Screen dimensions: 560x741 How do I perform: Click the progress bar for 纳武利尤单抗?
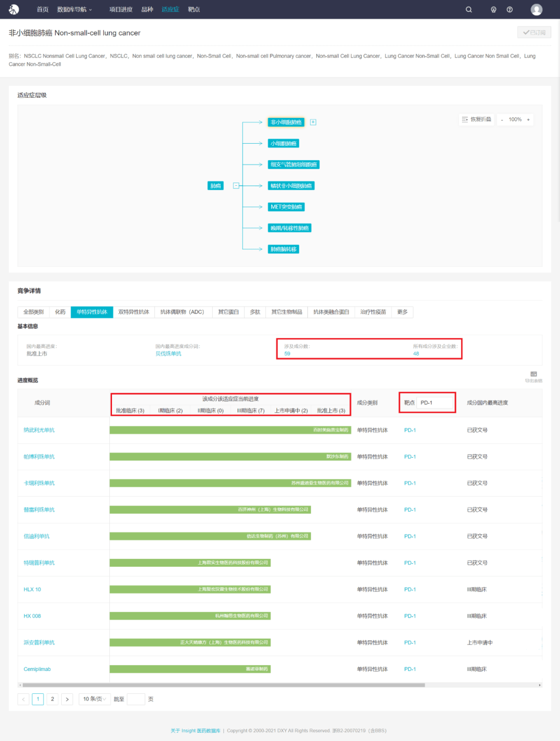point(230,430)
